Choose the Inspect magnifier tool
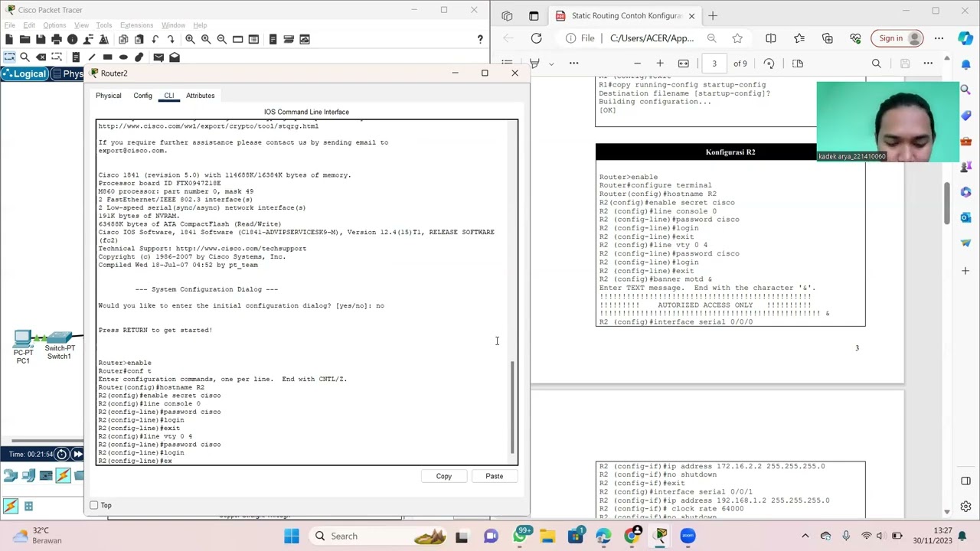980x551 pixels. (x=24, y=57)
